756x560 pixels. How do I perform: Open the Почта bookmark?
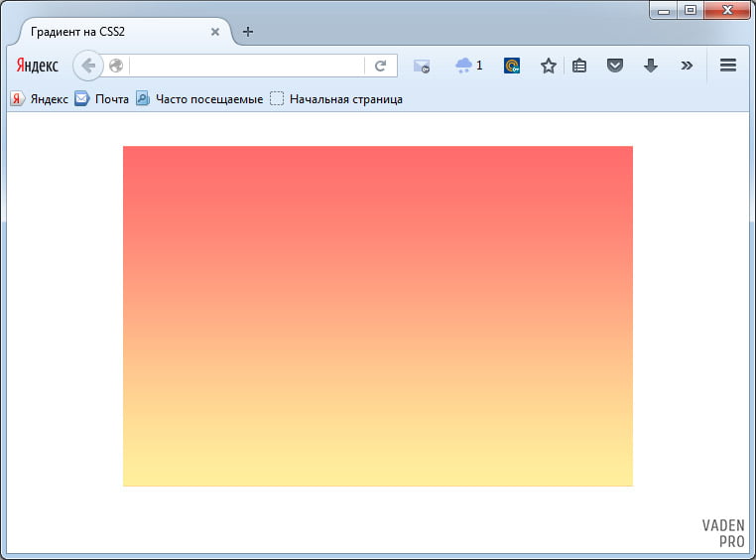pos(102,99)
